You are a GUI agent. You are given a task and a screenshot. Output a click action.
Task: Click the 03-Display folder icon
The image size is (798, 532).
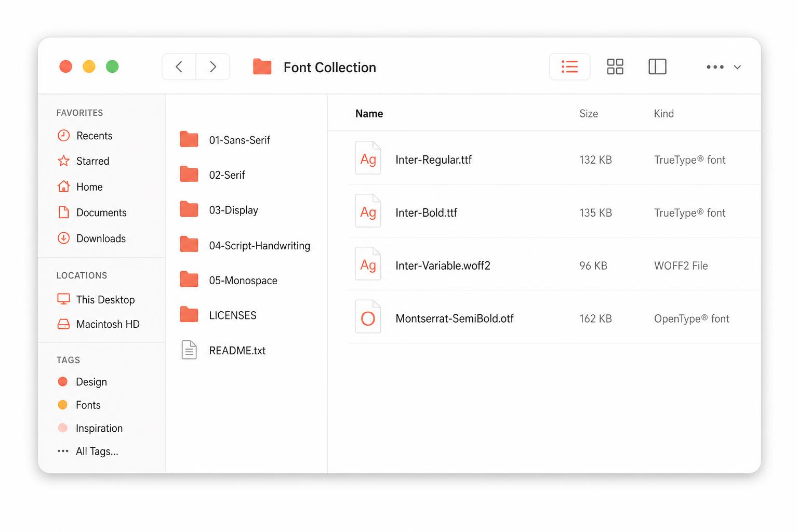(189, 209)
